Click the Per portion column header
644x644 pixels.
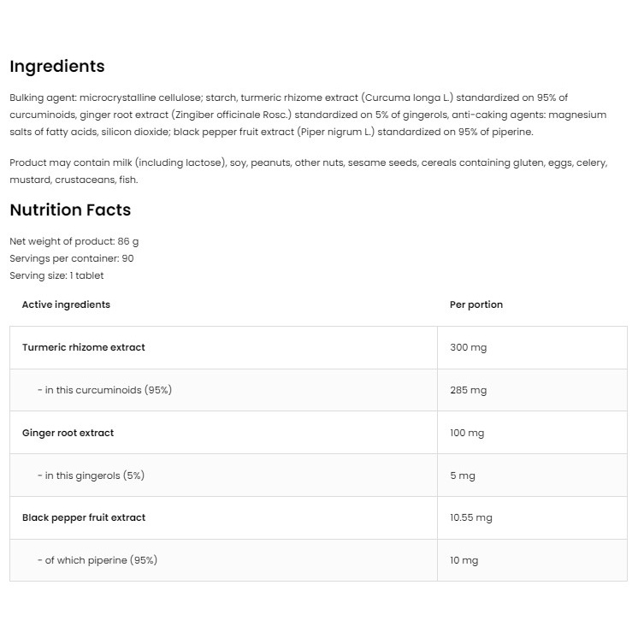(x=476, y=304)
